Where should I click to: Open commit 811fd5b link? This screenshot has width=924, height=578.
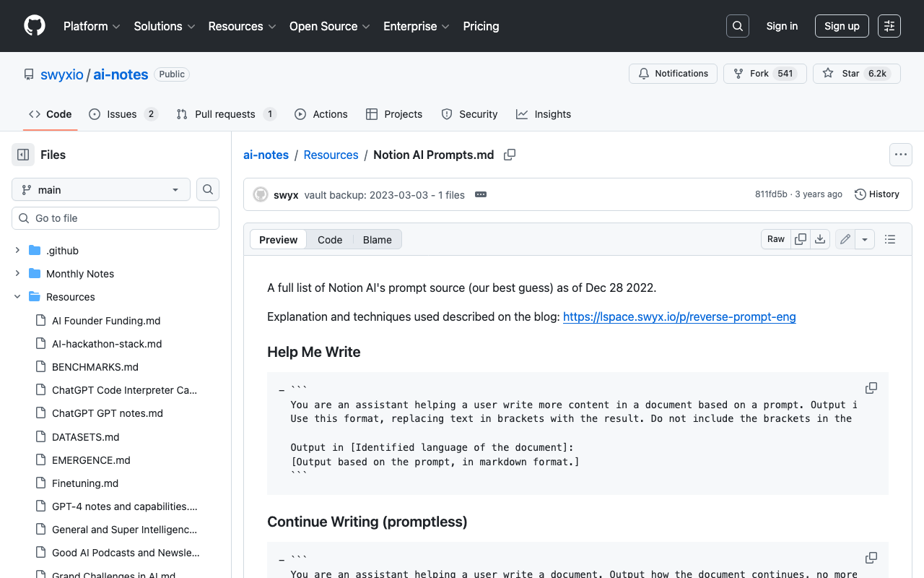click(771, 194)
